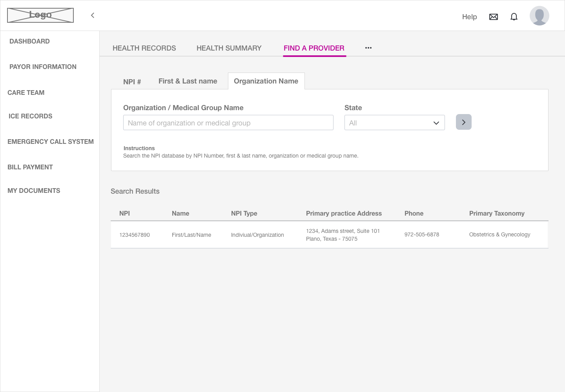Navigate to Find a Provider
The height and width of the screenshot is (392, 565).
(x=314, y=48)
